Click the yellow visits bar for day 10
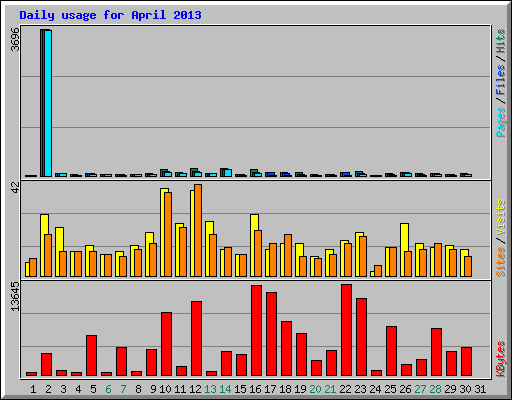Image resolution: width=512 pixels, height=400 pixels. 162,232
